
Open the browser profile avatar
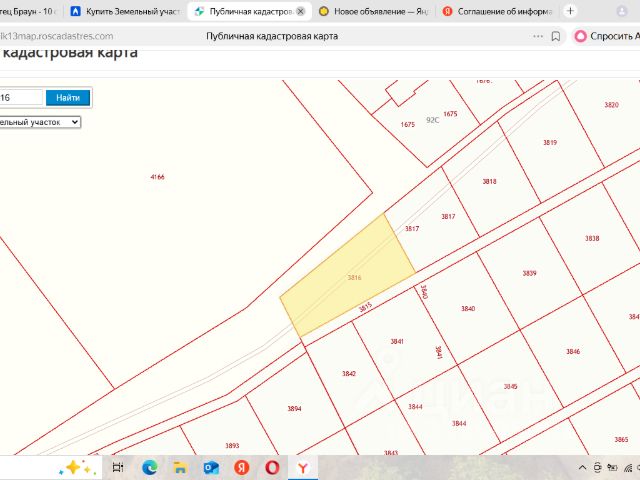pos(622,11)
